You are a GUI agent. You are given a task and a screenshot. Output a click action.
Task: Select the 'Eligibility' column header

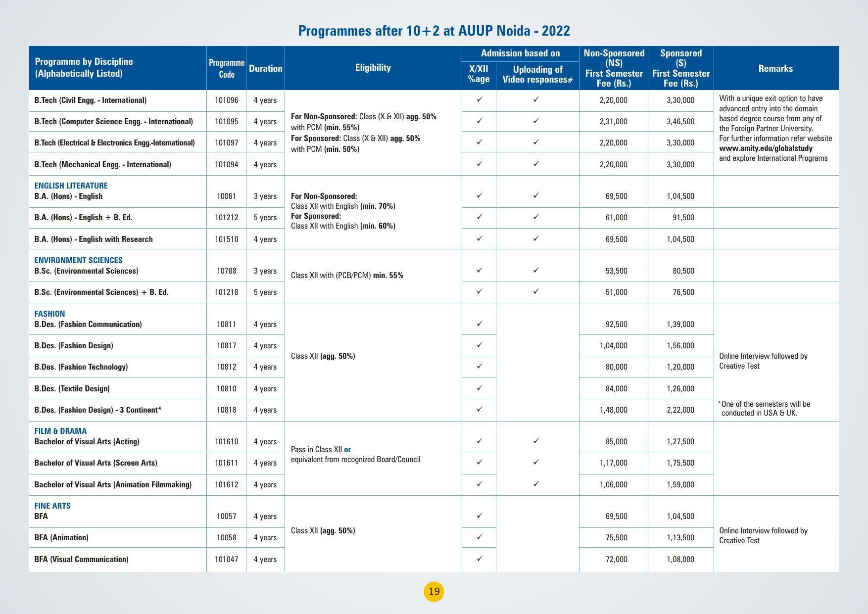[373, 68]
